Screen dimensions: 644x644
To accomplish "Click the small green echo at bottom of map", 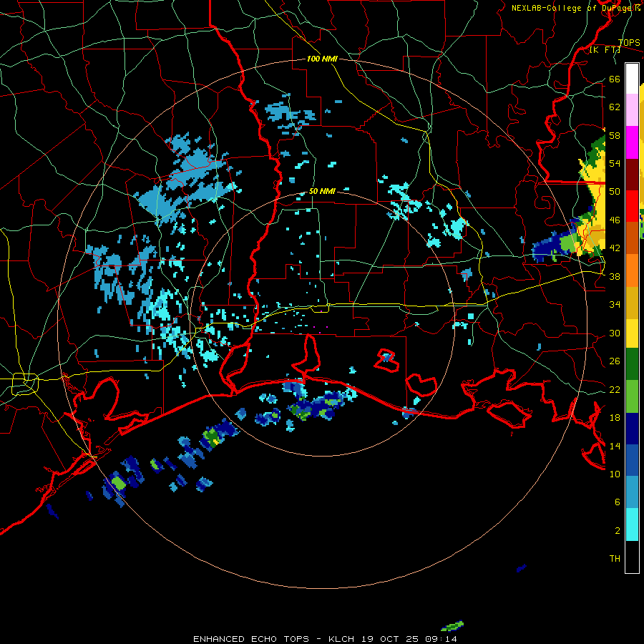I will click(452, 626).
